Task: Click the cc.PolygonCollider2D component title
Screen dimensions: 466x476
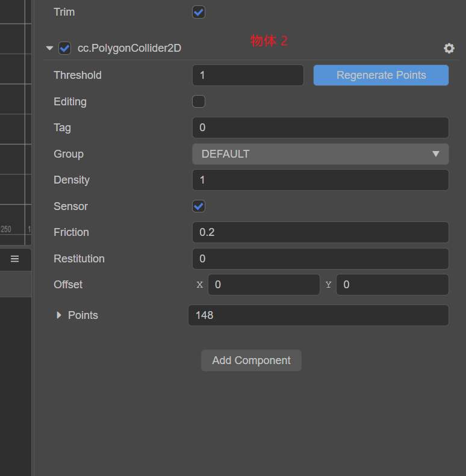Action: point(129,48)
